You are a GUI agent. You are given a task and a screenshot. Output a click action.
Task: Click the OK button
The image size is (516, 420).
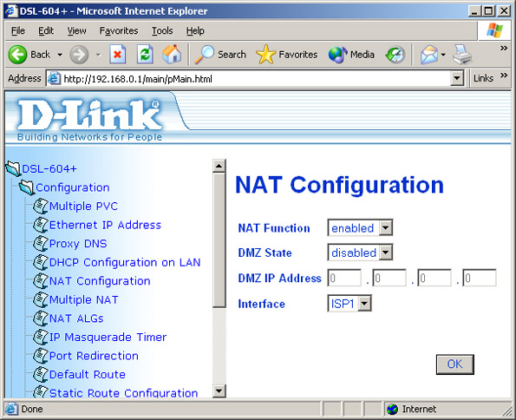pyautogui.click(x=454, y=364)
